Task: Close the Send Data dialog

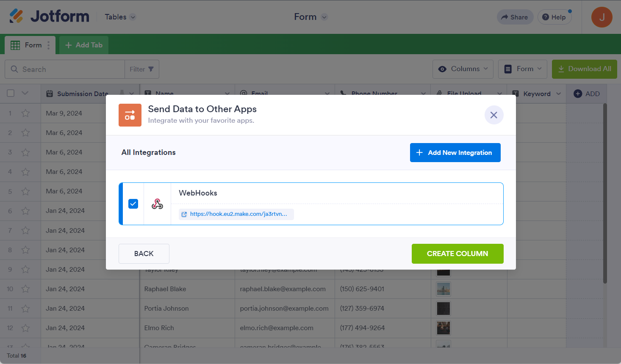Action: pos(494,115)
